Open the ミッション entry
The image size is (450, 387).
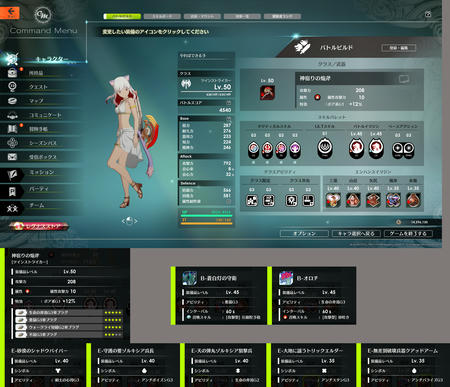pos(42,172)
